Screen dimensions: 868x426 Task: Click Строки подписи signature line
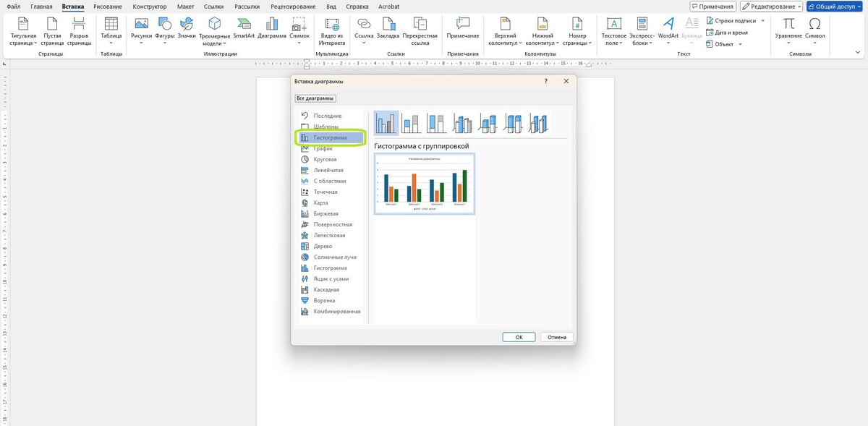point(736,21)
